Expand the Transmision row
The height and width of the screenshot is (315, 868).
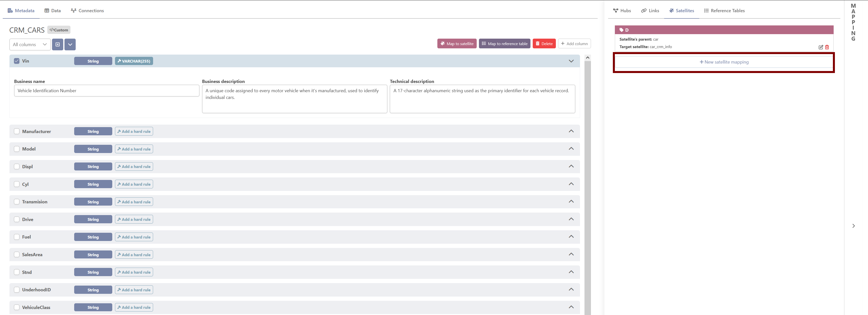tap(571, 201)
